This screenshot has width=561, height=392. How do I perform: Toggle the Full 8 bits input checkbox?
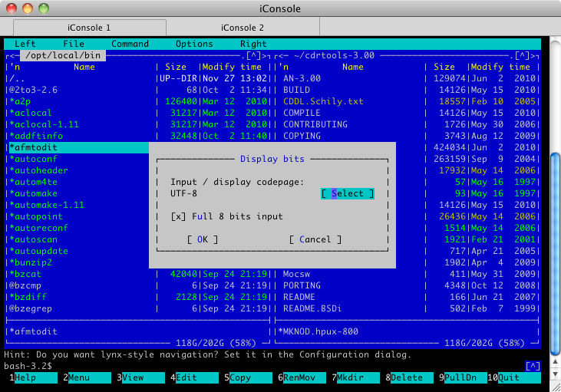[227, 216]
